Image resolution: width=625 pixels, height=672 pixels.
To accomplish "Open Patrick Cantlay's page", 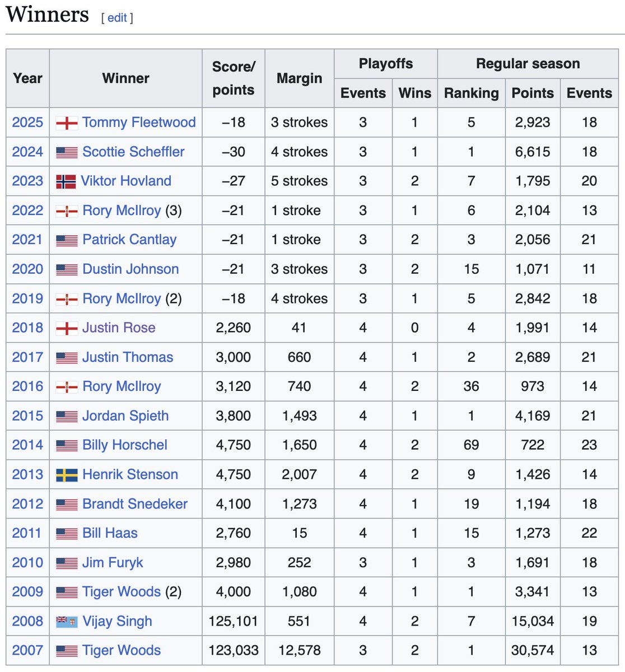I will pos(129,240).
